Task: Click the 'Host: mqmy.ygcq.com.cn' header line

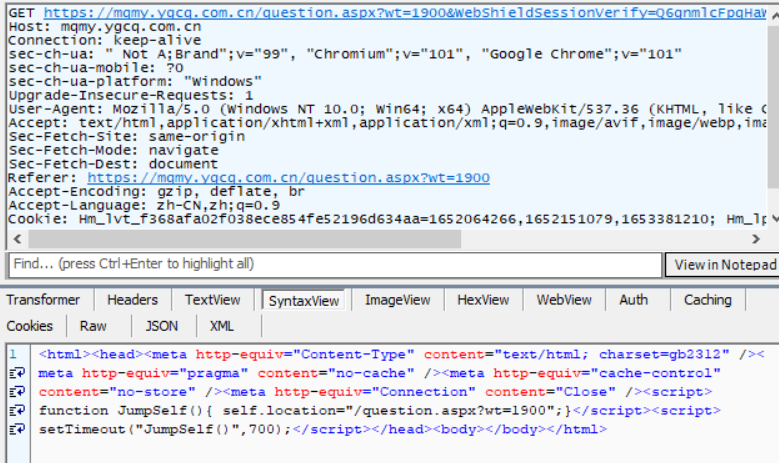Action: (x=105, y=27)
